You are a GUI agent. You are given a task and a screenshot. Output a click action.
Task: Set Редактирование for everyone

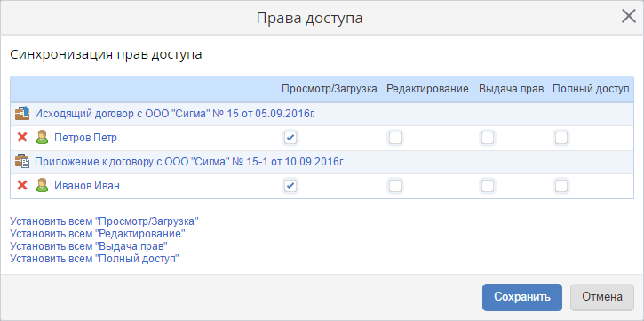pos(98,234)
